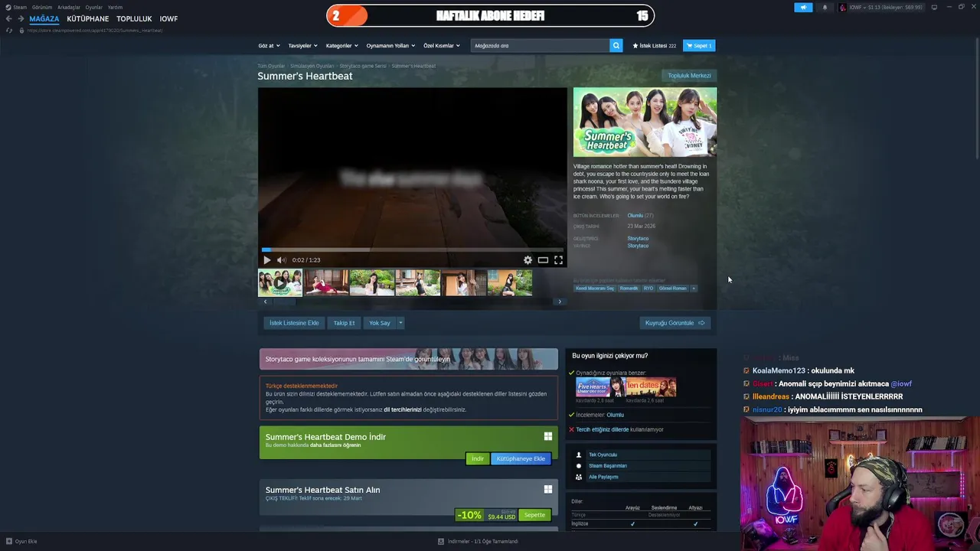Download the demo with İndir
The height and width of the screenshot is (551, 980).
pyautogui.click(x=477, y=458)
